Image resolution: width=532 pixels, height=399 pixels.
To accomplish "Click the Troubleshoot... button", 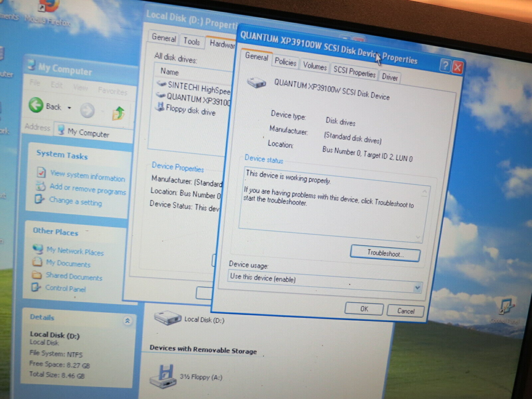I will click(385, 253).
